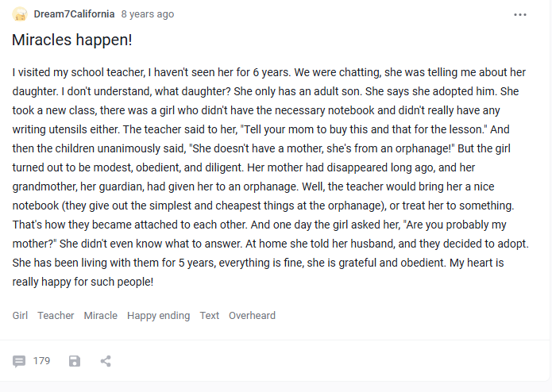552x392 pixels.
Task: Click the first line beginning 'I visited my school teacher'
Action: pos(269,72)
